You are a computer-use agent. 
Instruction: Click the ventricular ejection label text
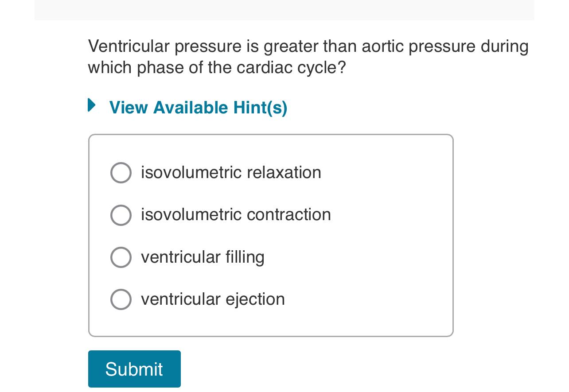213,299
